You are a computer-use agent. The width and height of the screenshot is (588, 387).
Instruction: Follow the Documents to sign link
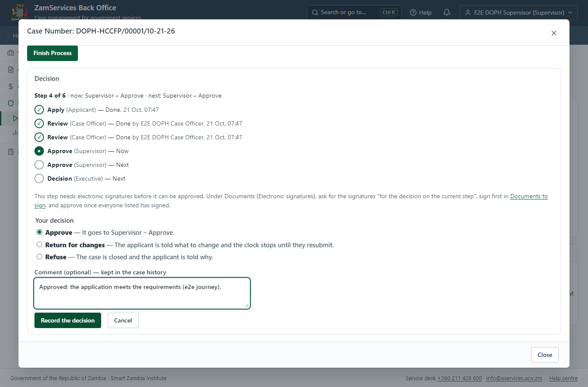point(529,196)
